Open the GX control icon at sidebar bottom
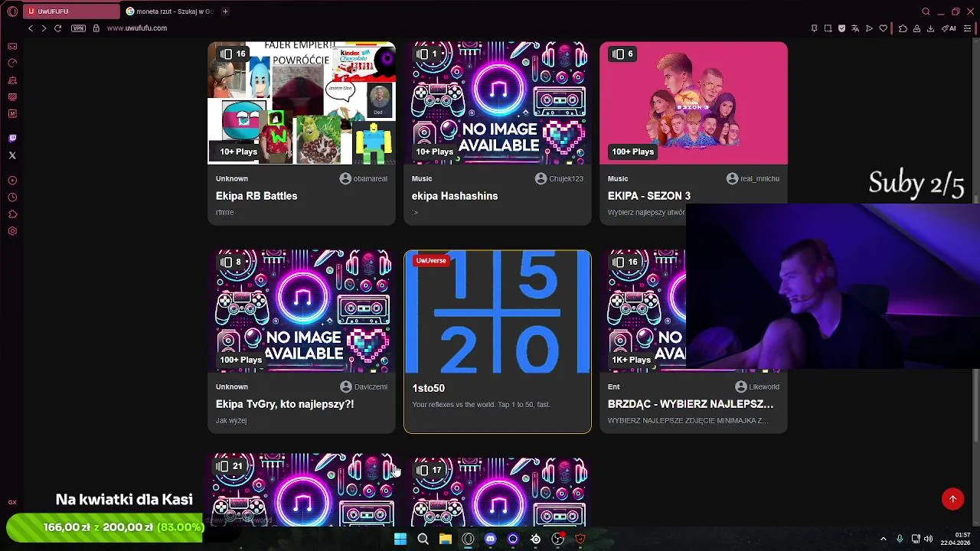This screenshot has width=980, height=551. (x=12, y=503)
